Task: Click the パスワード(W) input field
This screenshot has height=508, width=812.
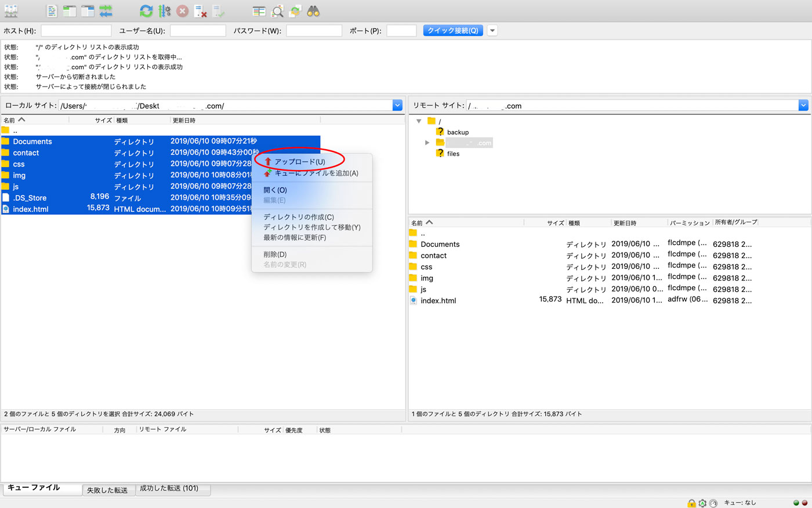Action: 314,30
